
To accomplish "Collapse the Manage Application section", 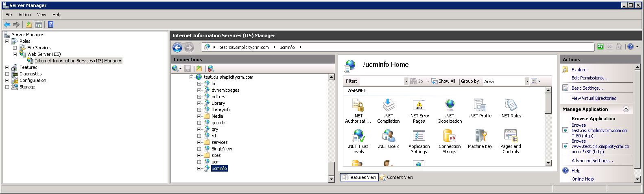I will click(x=626, y=109).
